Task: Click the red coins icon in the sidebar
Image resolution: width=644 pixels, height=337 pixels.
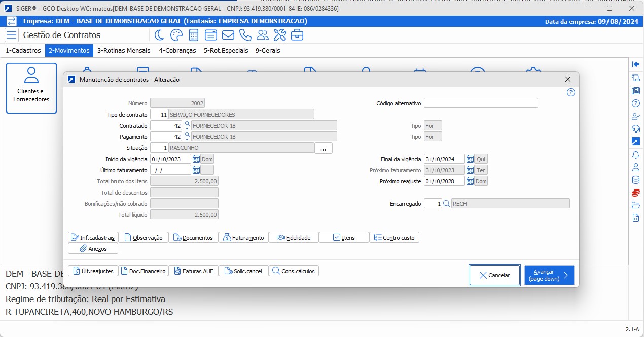Action: tap(635, 193)
